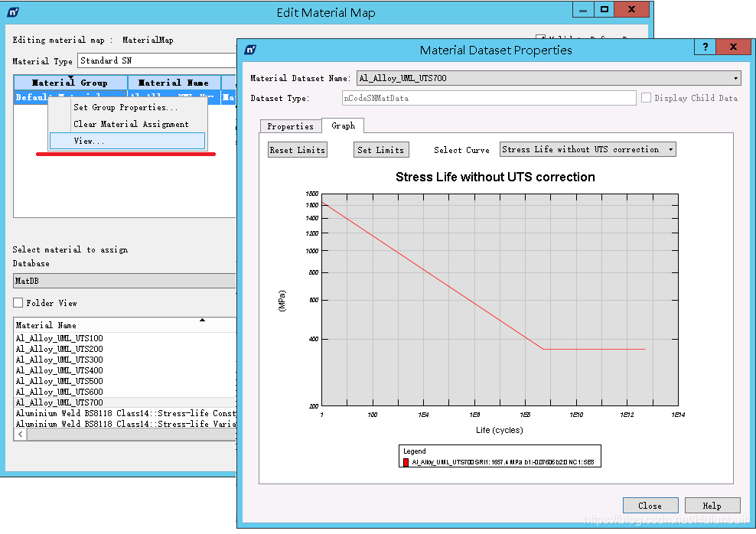Viewport: 756px width, 534px height.
Task: Click the (MPa) y-axis label
Action: point(282,301)
